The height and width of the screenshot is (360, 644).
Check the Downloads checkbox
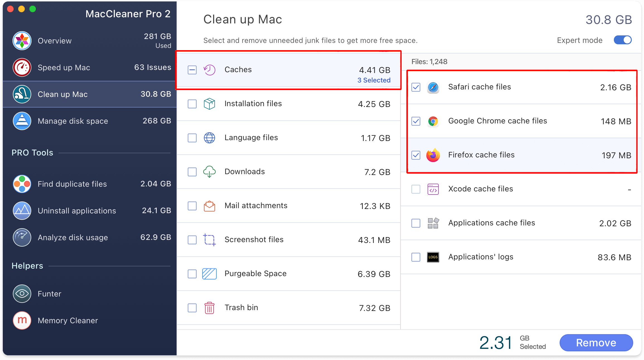coord(192,172)
